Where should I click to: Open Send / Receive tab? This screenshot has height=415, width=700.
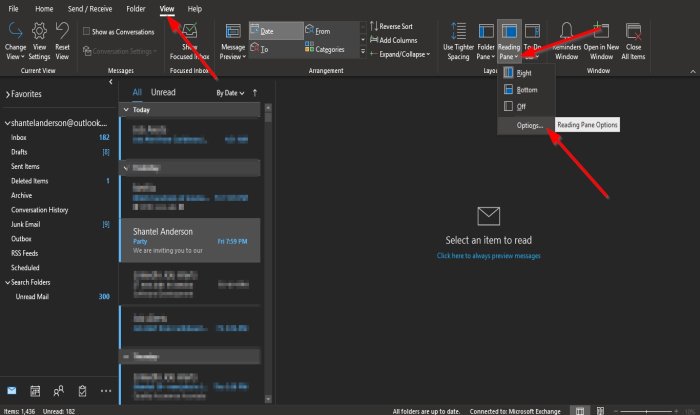point(90,8)
